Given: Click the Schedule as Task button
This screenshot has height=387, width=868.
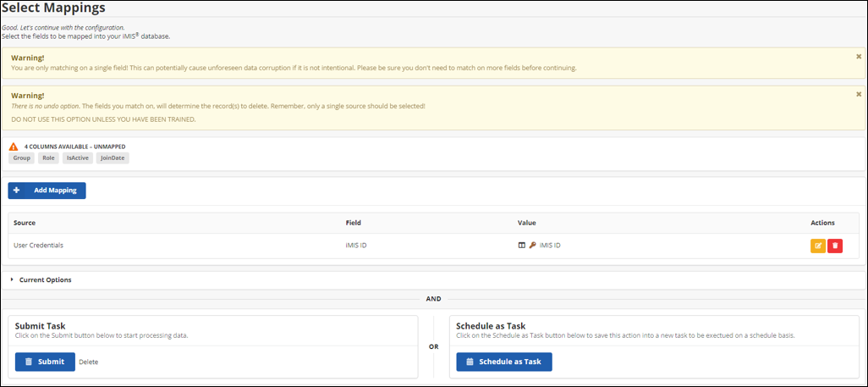Looking at the screenshot, I should tap(503, 362).
